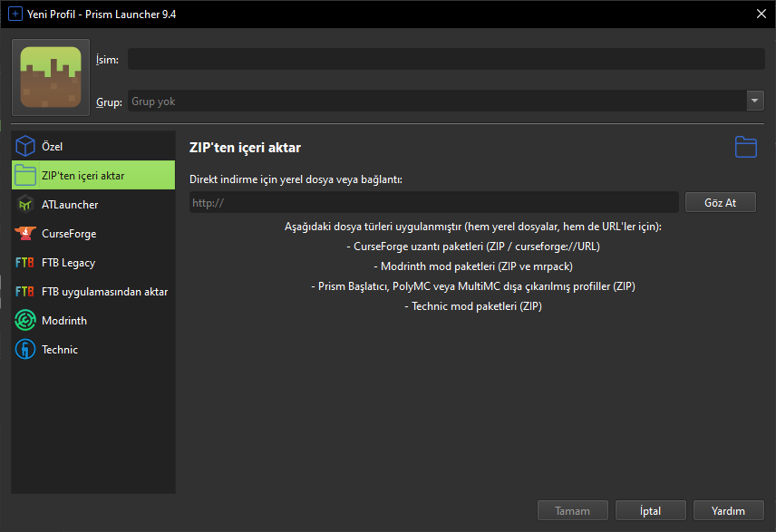Click the FTB Legacy logo icon

pyautogui.click(x=24, y=262)
